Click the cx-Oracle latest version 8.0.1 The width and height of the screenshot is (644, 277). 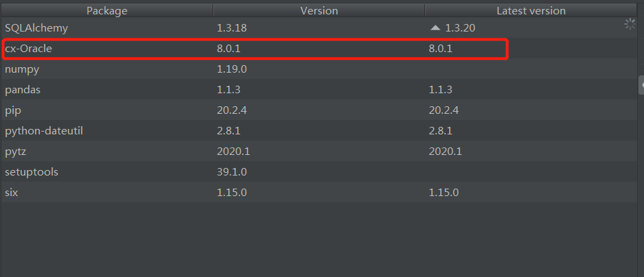coord(440,49)
